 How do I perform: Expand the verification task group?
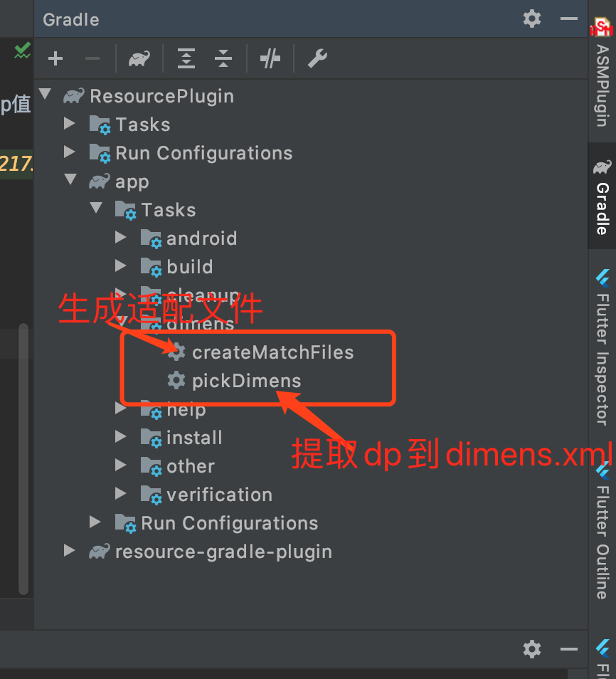(121, 493)
